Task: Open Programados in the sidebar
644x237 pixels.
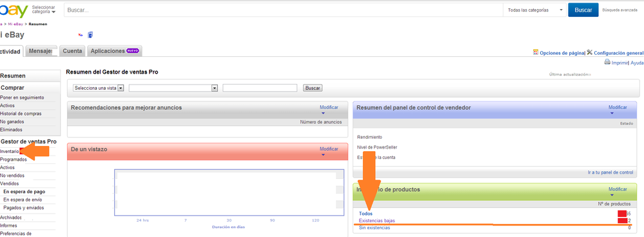Action: pyautogui.click(x=13, y=160)
